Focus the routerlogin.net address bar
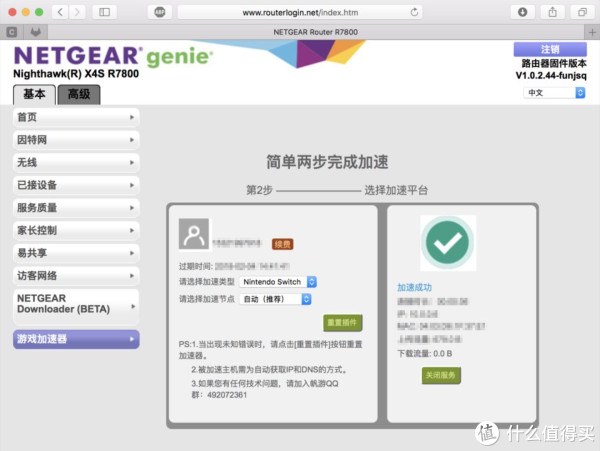600x451 pixels. [300, 13]
